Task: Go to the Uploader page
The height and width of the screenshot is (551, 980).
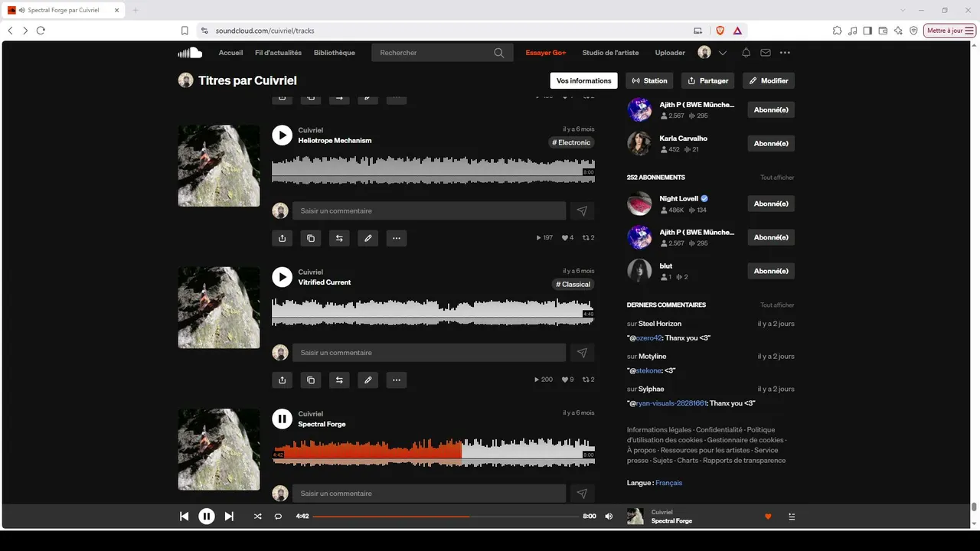Action: [670, 53]
